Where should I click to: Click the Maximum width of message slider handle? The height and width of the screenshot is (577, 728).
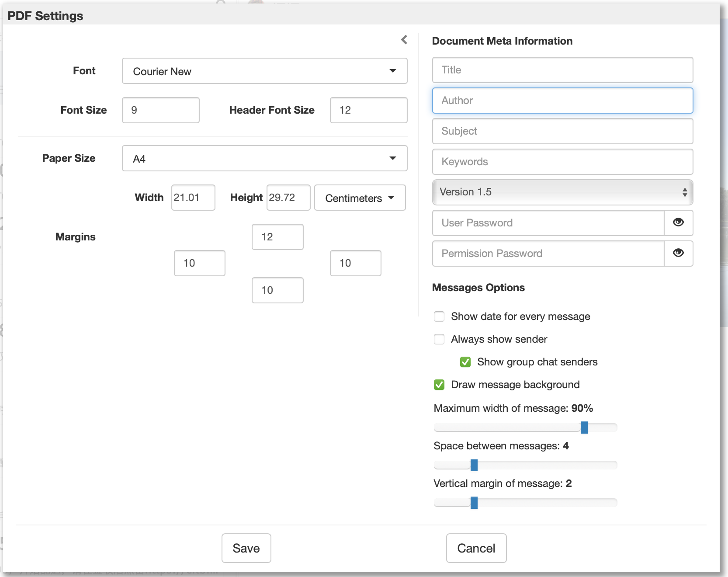(x=584, y=427)
